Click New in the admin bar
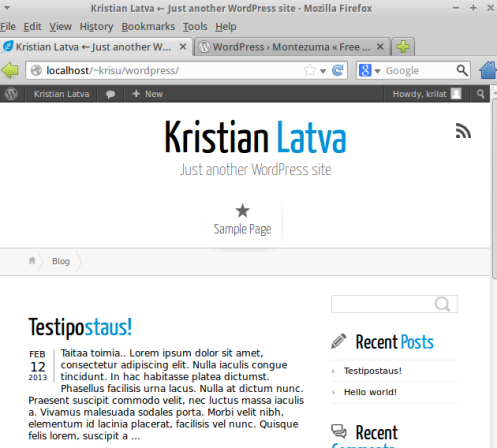The height and width of the screenshot is (448, 497). click(x=147, y=94)
